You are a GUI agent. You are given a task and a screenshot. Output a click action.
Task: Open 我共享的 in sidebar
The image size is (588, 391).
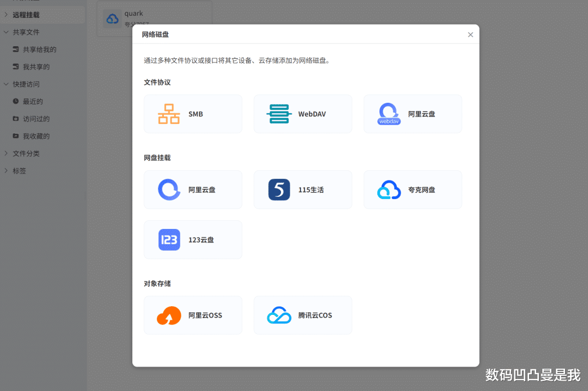click(x=36, y=67)
